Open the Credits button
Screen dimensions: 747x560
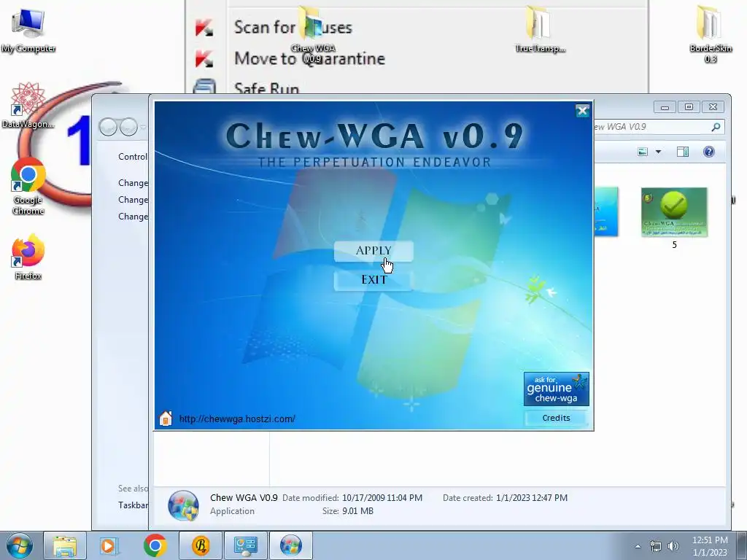(556, 418)
